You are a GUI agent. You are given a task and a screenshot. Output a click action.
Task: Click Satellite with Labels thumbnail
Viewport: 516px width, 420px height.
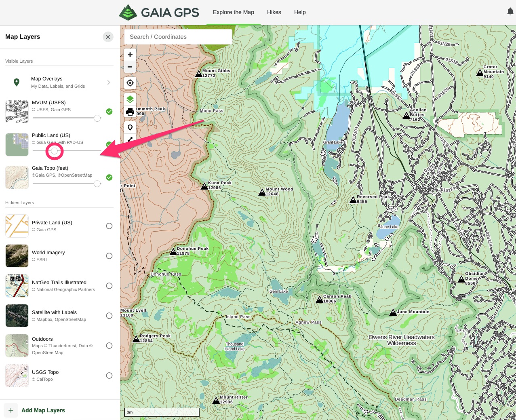coord(17,316)
